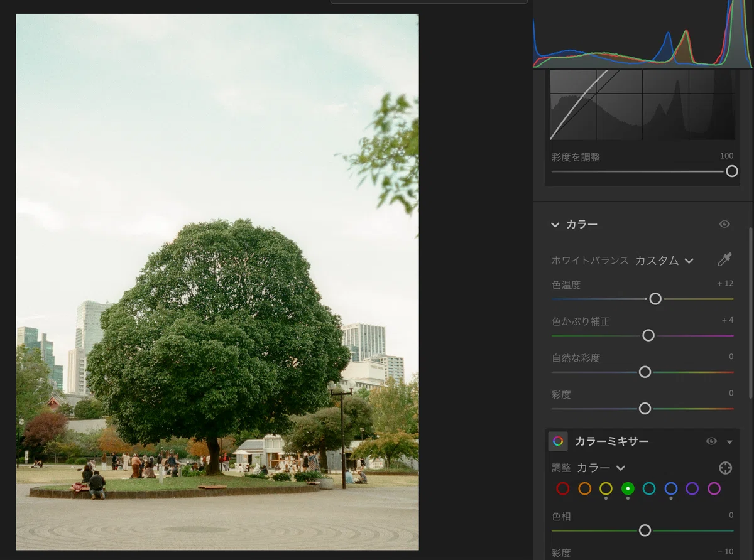Collapse the カラー section chevron
The image size is (754, 560).
[555, 225]
